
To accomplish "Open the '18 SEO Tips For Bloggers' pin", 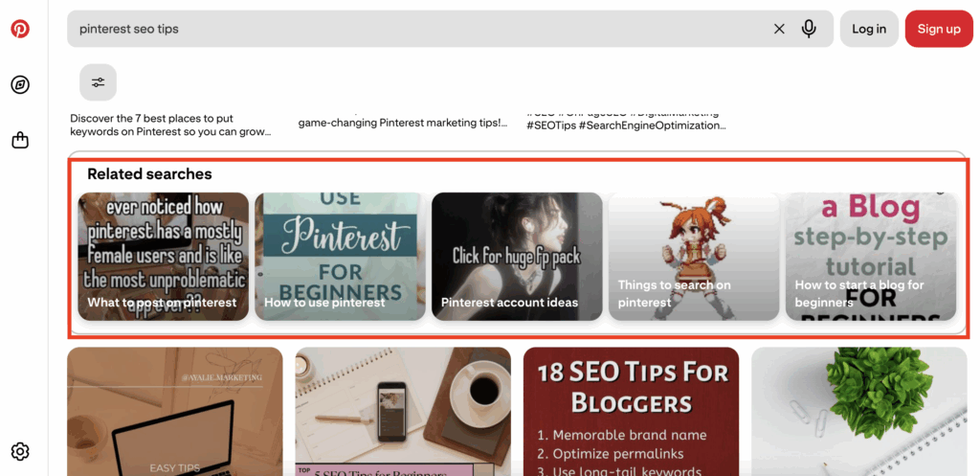I will tap(632, 412).
